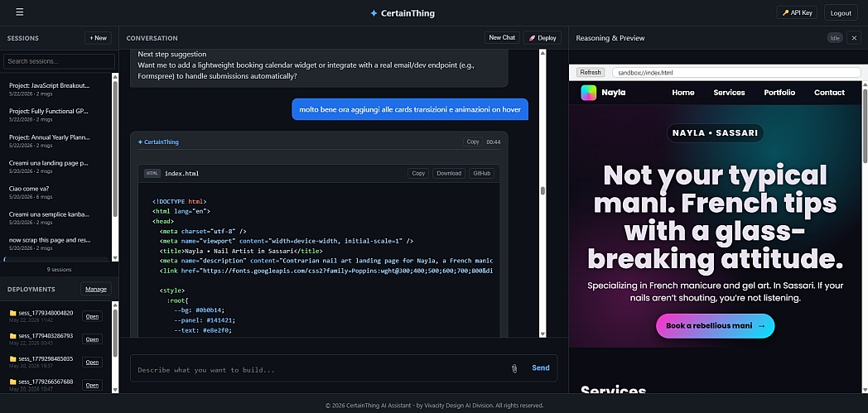Click folder icon of sess_1779298485035
The height and width of the screenshot is (413, 868).
point(12,359)
